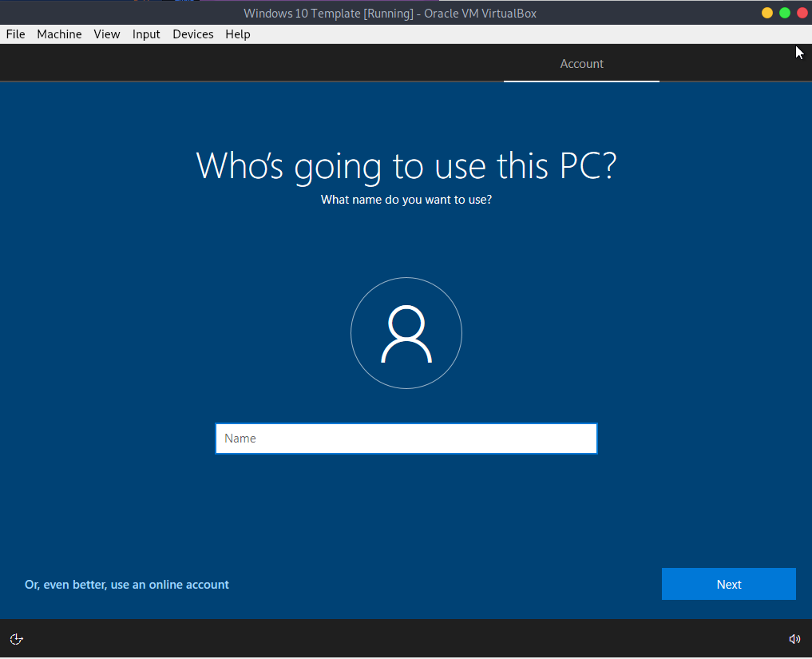The image size is (812, 659).
Task: Click the yellow minimize window button
Action: (x=767, y=13)
